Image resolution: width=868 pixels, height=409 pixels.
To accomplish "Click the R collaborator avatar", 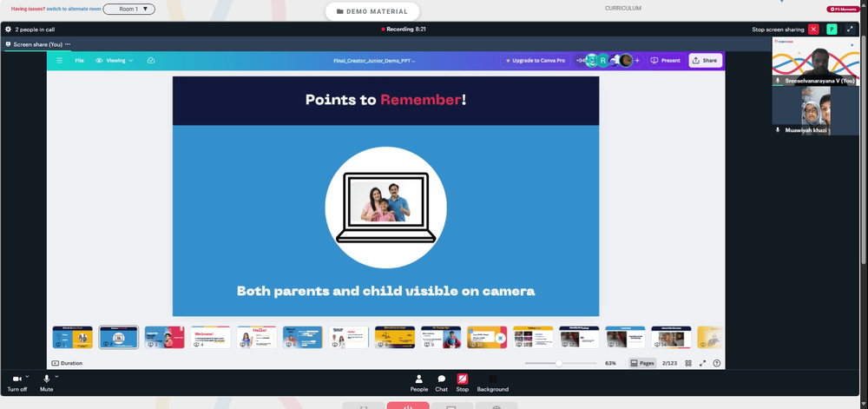I will click(603, 60).
